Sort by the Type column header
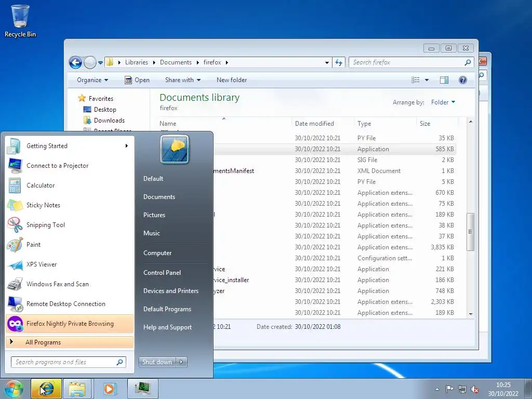Screen dimensions: 532x399 coord(385,124)
